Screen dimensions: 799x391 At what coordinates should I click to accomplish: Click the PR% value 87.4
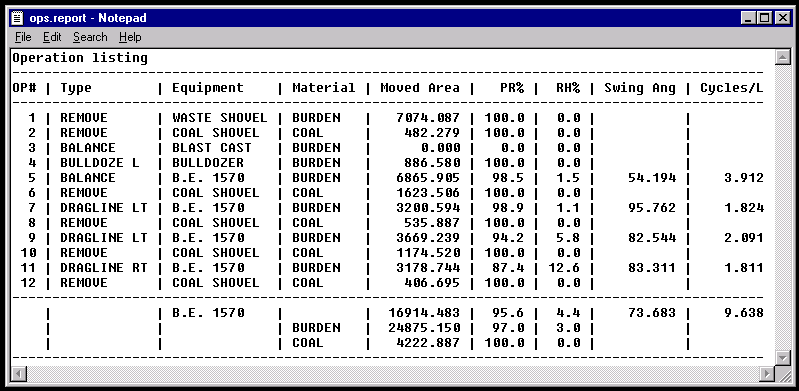coord(509,268)
